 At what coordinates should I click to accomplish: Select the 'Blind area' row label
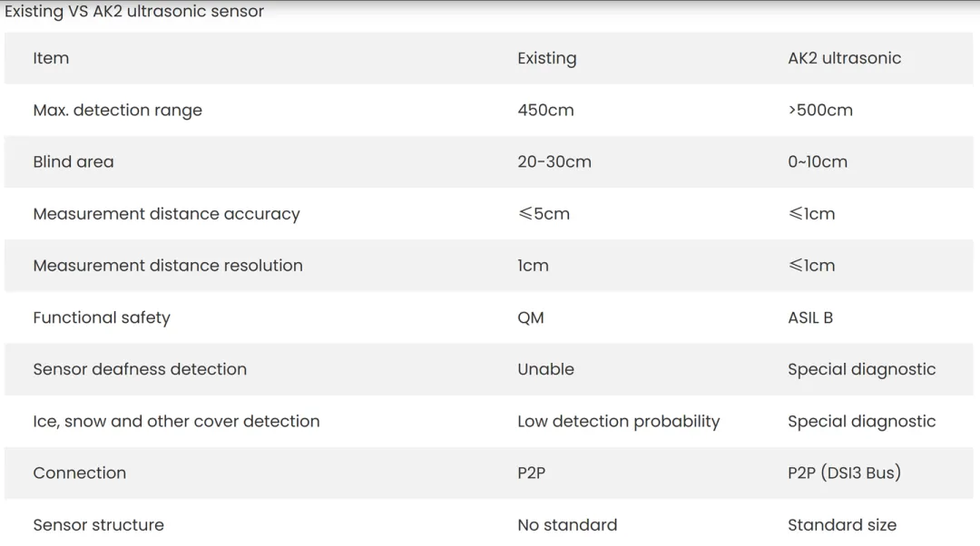click(73, 162)
